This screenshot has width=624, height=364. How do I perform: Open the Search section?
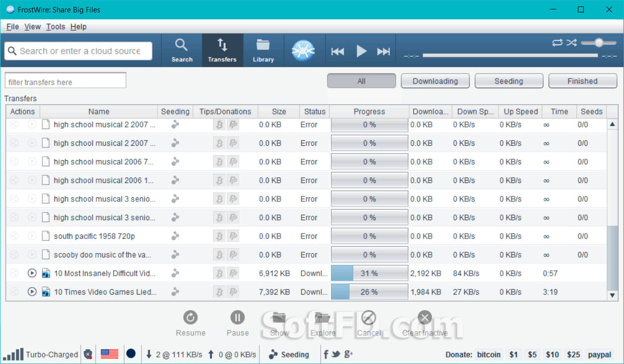point(182,50)
